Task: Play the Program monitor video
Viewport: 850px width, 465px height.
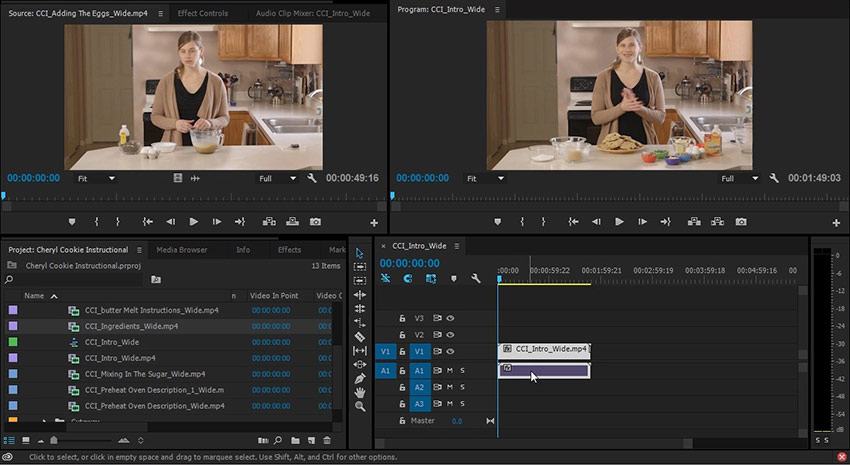Action: (620, 221)
